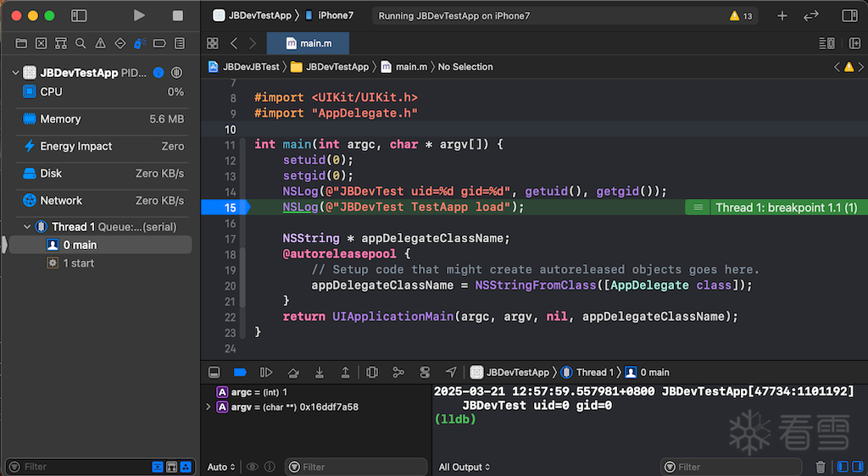Stop the running JBDevTestApp
This screenshot has height=476, width=868.
coord(177,16)
